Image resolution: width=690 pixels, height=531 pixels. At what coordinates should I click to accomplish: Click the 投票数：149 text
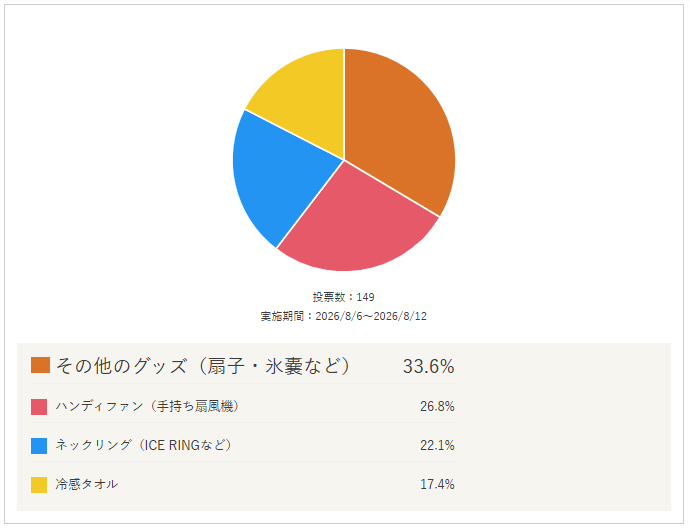[x=344, y=297]
